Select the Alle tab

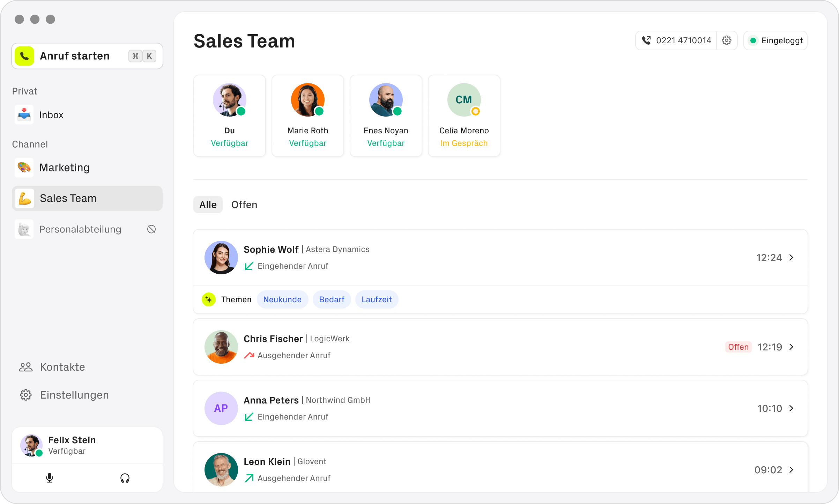point(208,205)
